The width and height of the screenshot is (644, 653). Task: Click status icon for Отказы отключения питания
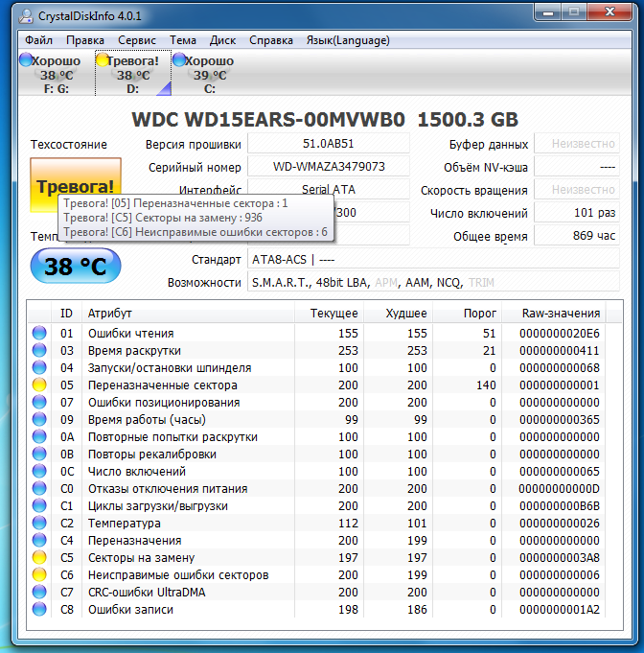tap(39, 488)
